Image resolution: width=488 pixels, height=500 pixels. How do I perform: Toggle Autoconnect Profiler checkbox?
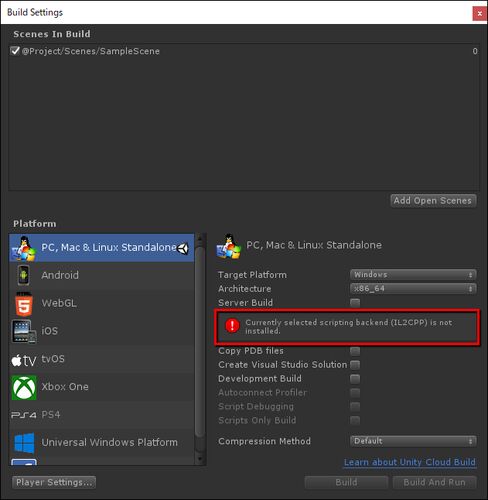coord(355,393)
